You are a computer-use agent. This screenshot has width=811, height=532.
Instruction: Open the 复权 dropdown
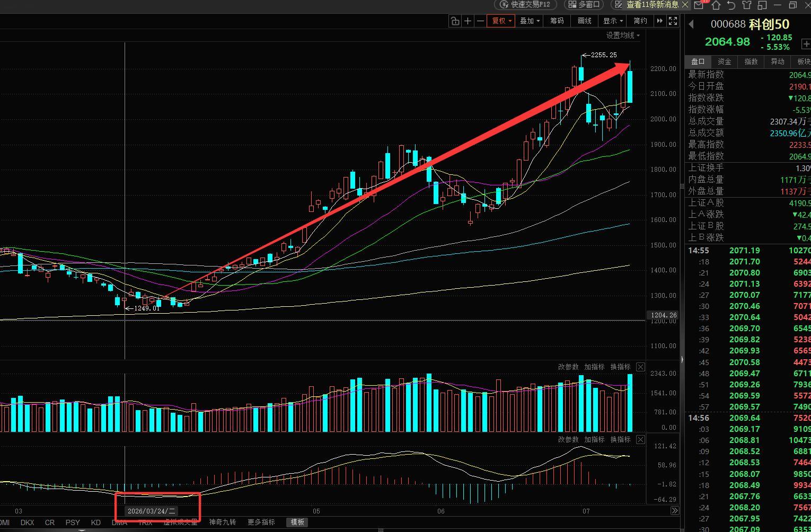[x=501, y=21]
